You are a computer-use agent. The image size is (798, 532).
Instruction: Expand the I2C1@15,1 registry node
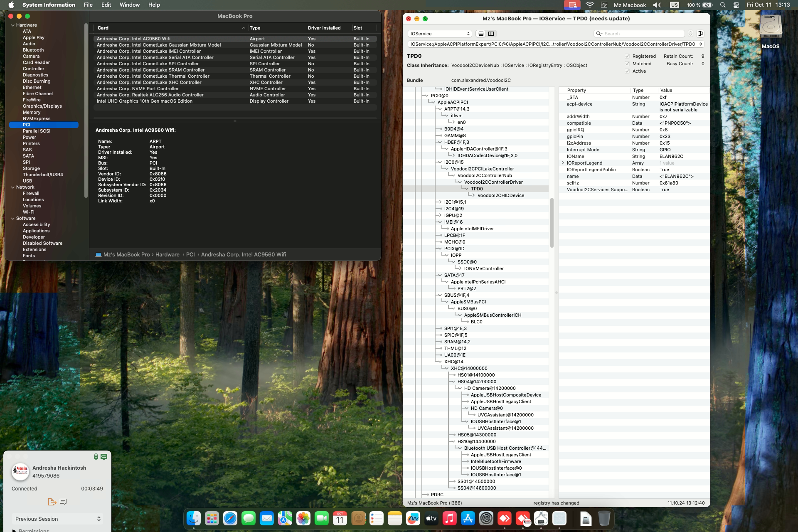pyautogui.click(x=440, y=202)
